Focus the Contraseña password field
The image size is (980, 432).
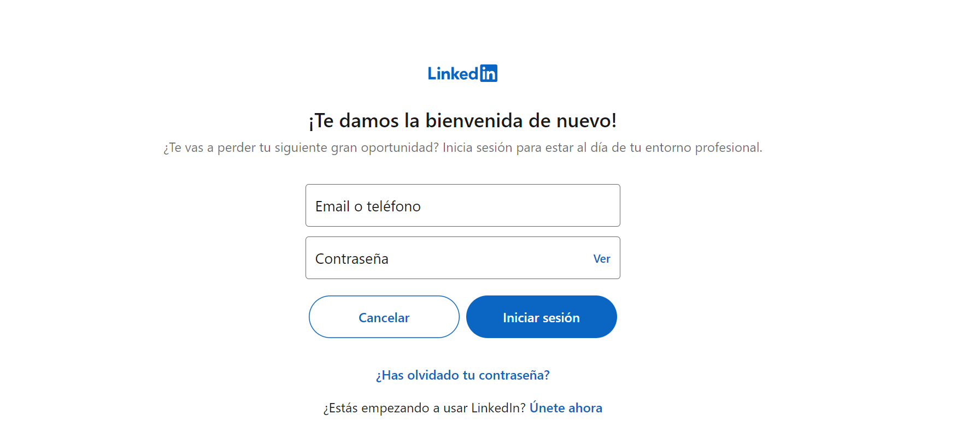[462, 258]
